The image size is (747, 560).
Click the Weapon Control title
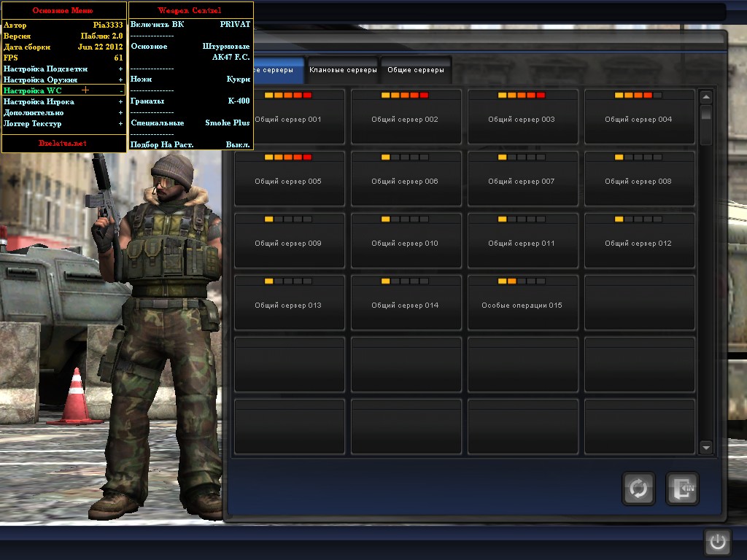click(x=190, y=10)
